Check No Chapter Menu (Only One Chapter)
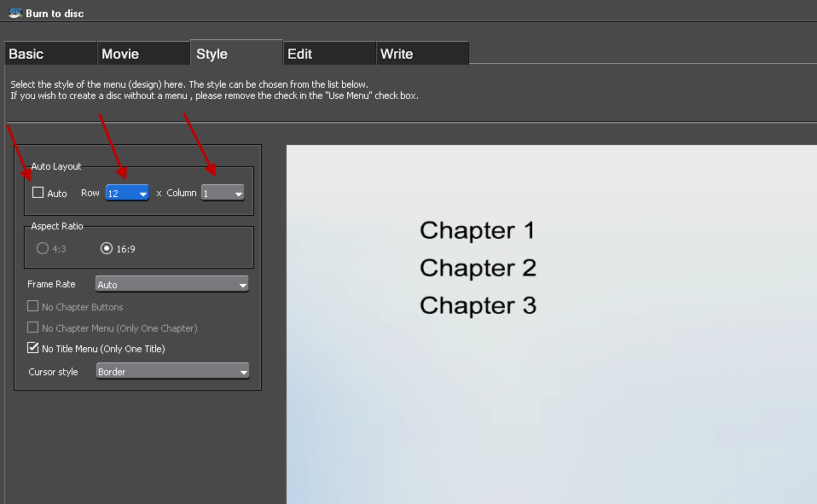The height and width of the screenshot is (504, 817). 33,327
